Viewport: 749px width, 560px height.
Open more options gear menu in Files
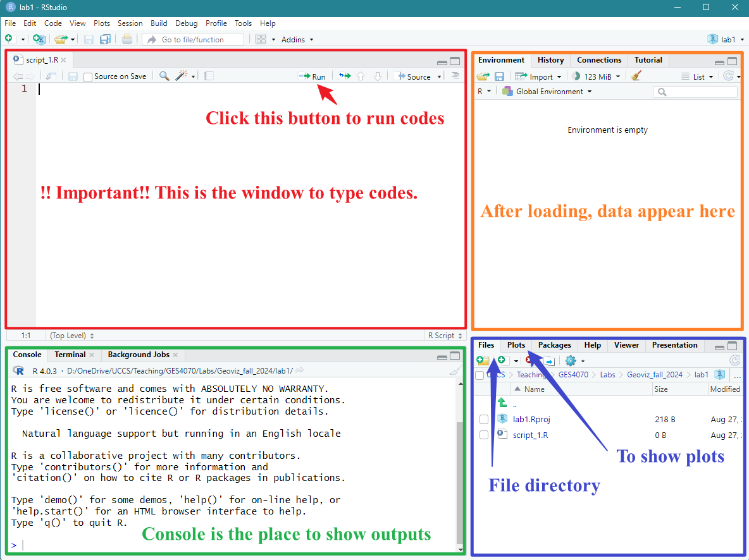point(574,361)
